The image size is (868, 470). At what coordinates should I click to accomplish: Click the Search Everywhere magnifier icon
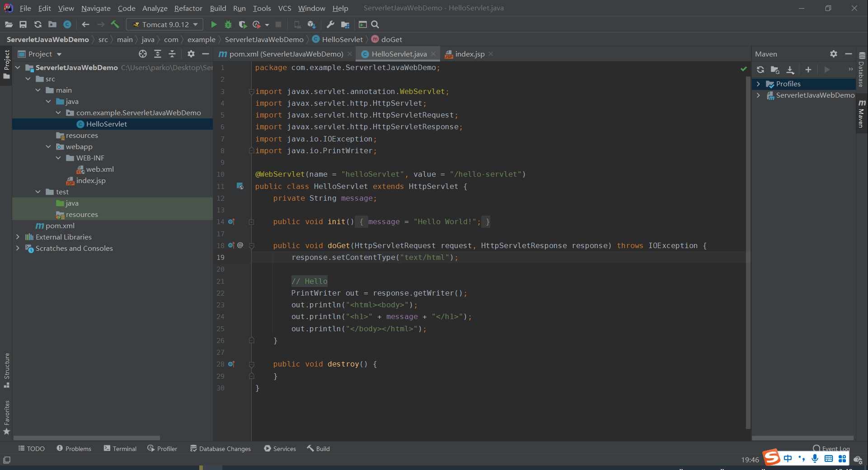[375, 24]
